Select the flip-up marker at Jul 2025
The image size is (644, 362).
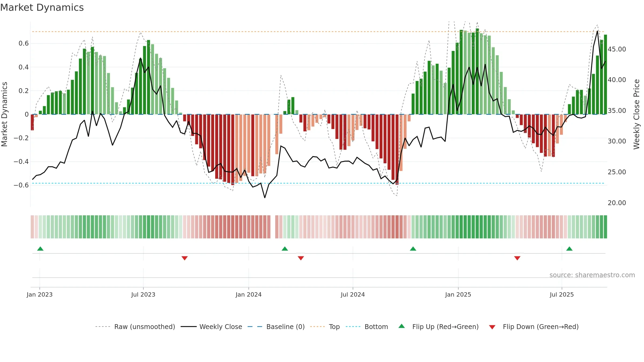[x=569, y=249]
